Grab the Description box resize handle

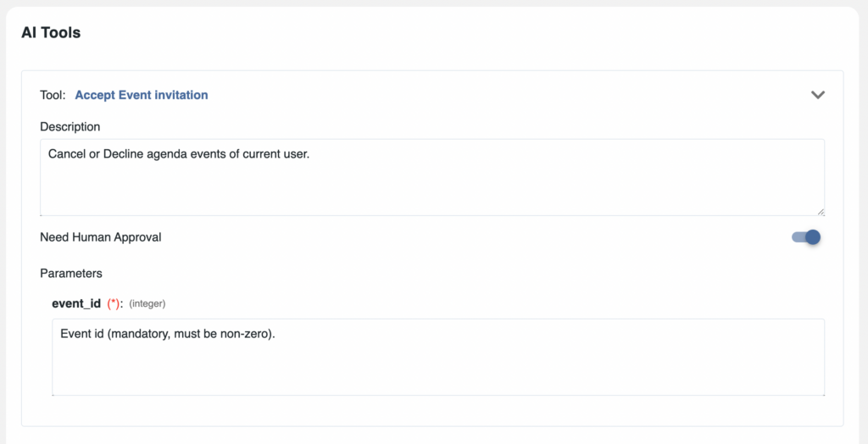click(821, 212)
